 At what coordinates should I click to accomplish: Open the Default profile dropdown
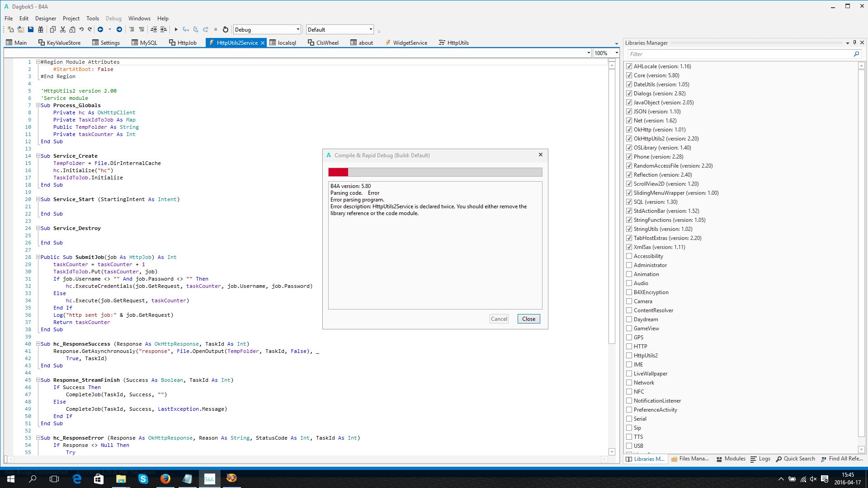(x=370, y=29)
